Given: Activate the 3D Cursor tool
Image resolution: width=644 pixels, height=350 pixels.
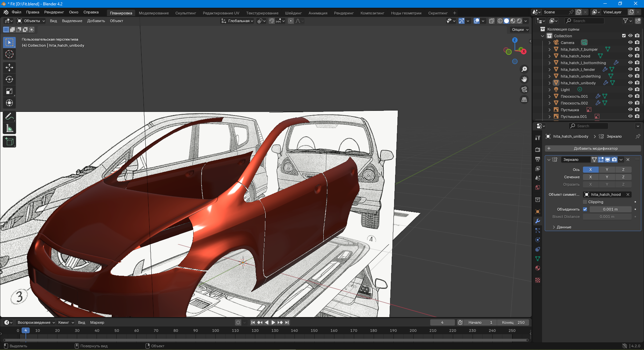Looking at the screenshot, I should point(9,54).
